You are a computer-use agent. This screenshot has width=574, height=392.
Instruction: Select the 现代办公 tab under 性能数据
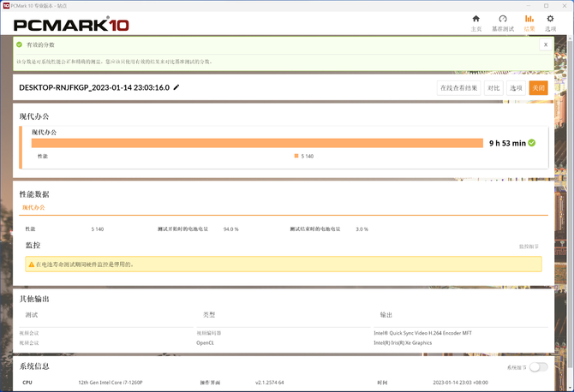pos(33,207)
